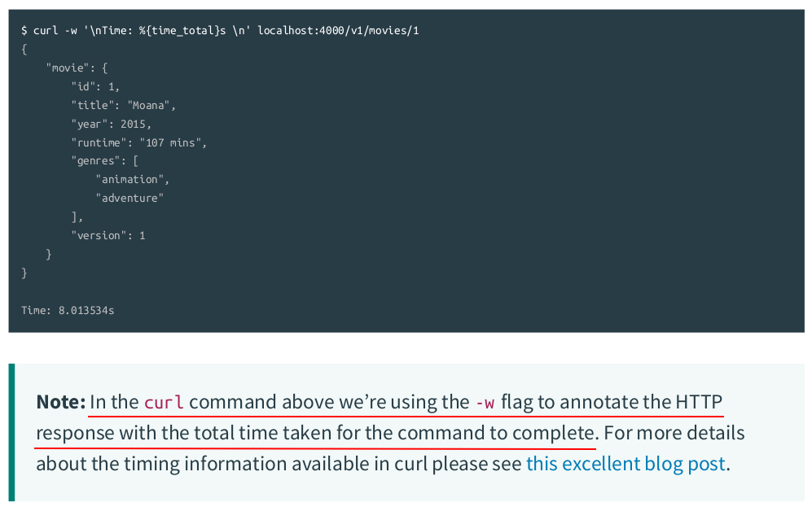The width and height of the screenshot is (812, 511).
Task: Click the "runtime": "107 mins" line
Action: tap(138, 142)
